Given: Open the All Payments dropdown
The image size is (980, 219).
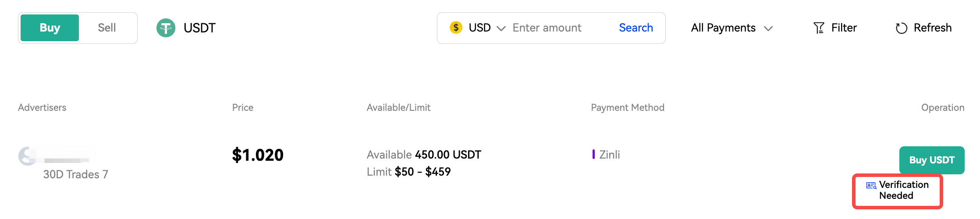Looking at the screenshot, I should tap(723, 28).
